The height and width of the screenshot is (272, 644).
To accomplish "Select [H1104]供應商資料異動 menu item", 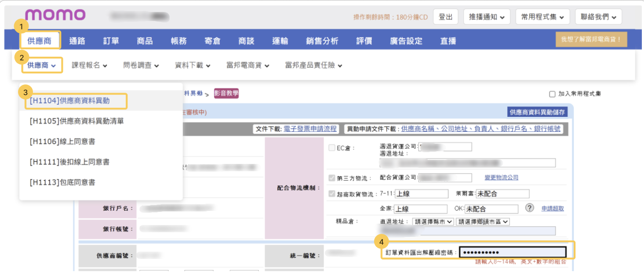I will point(70,101).
